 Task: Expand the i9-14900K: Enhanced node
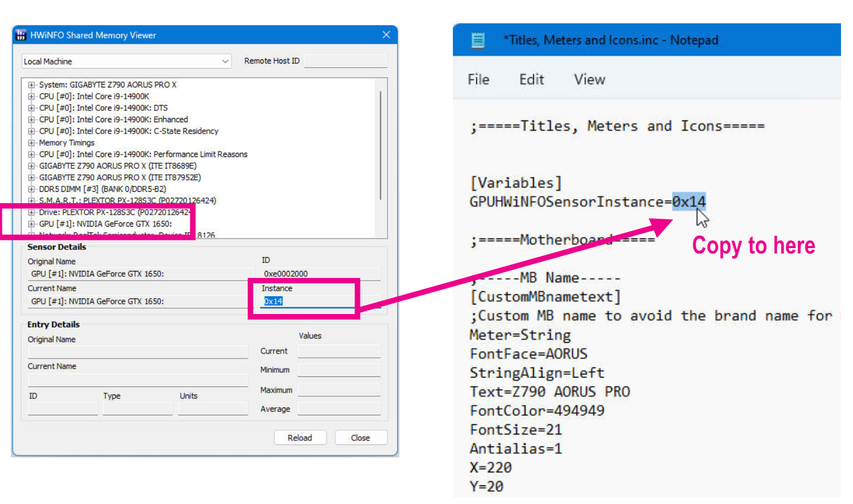[x=32, y=120]
